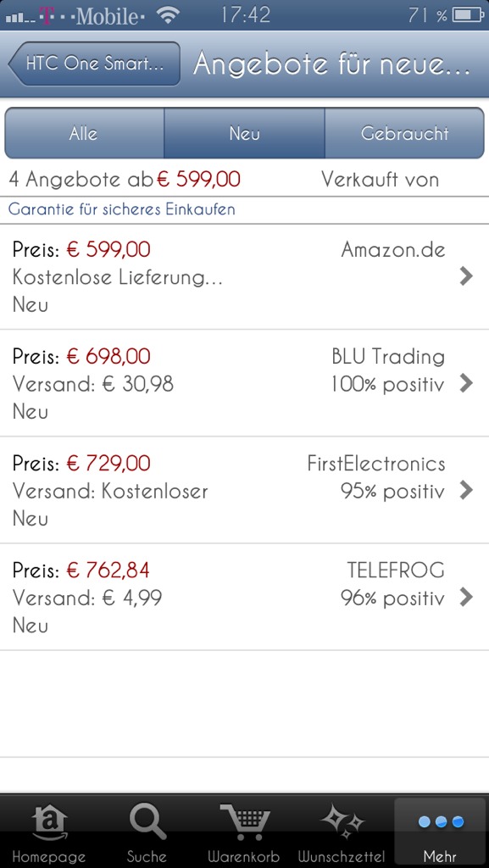489x868 pixels.
Task: Tap the Suche magnifier icon
Action: point(147,822)
